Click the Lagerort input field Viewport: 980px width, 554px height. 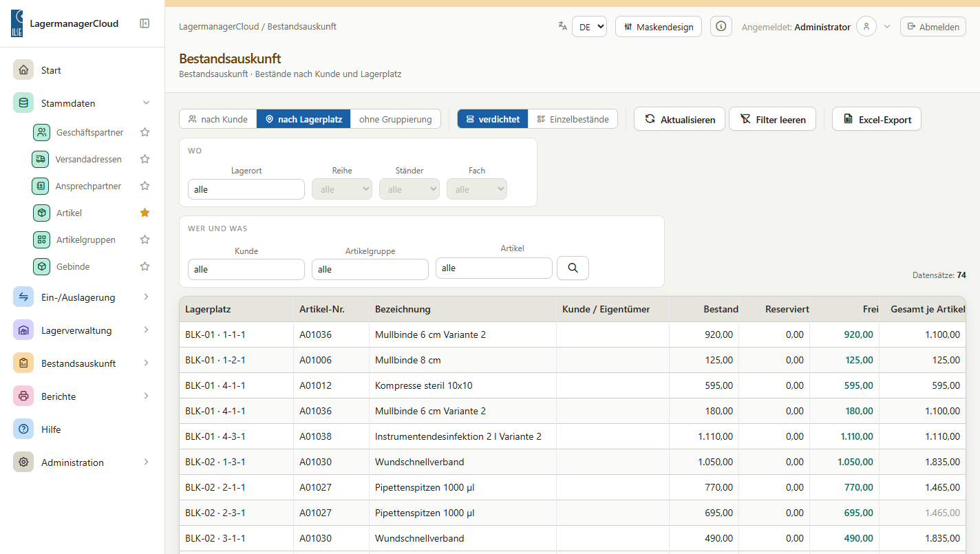[x=246, y=189]
